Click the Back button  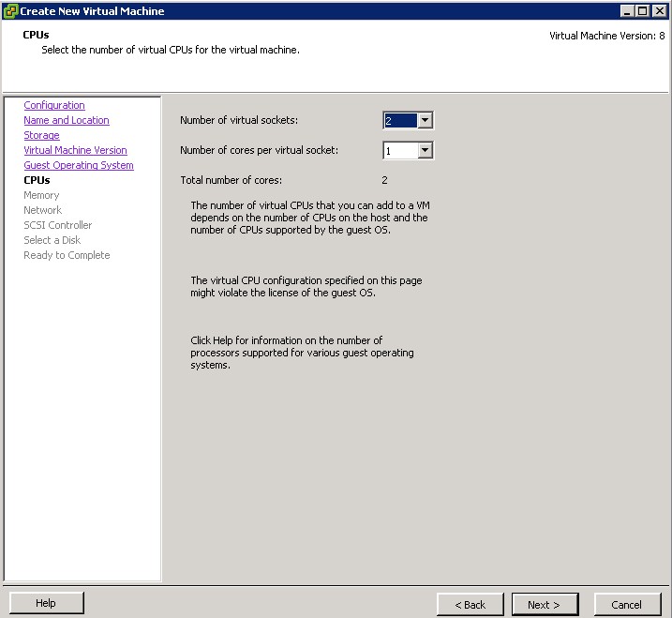(470, 605)
